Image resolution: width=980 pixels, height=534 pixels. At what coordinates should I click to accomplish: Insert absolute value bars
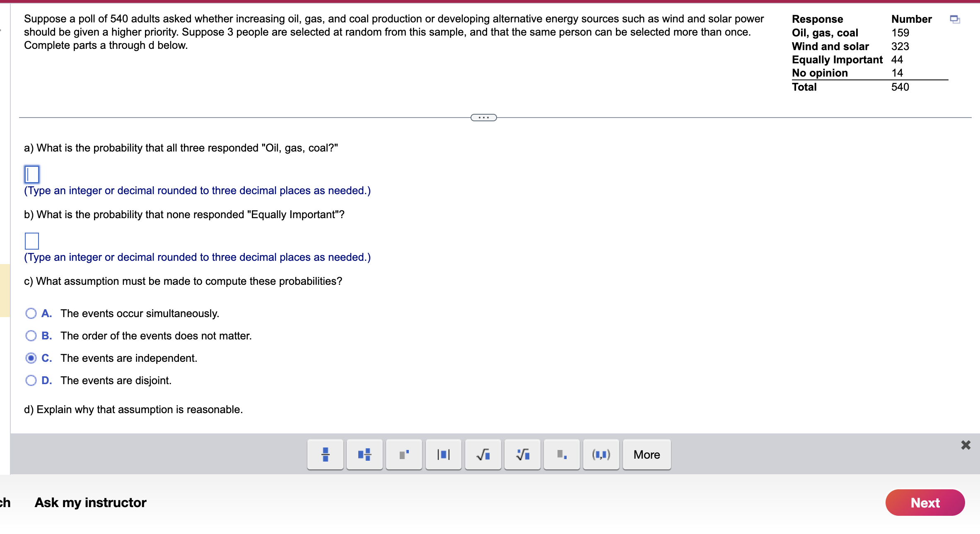point(444,455)
